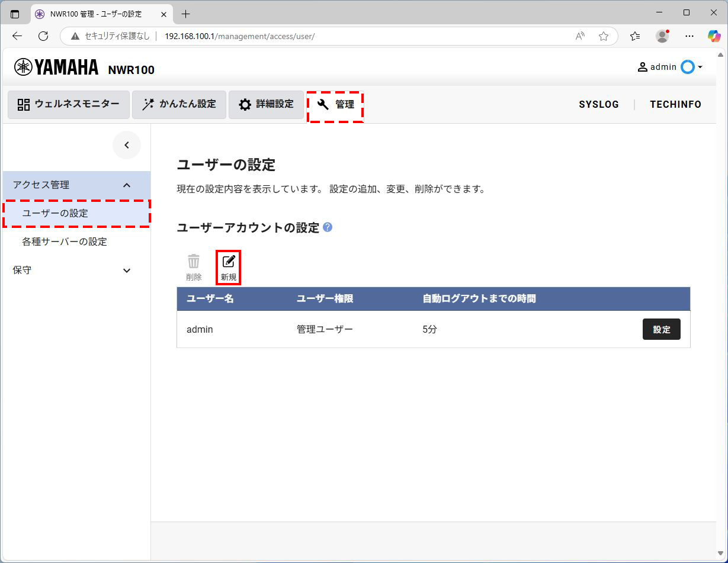728x563 pixels.
Task: Click the admin user person icon
Action: (642, 67)
